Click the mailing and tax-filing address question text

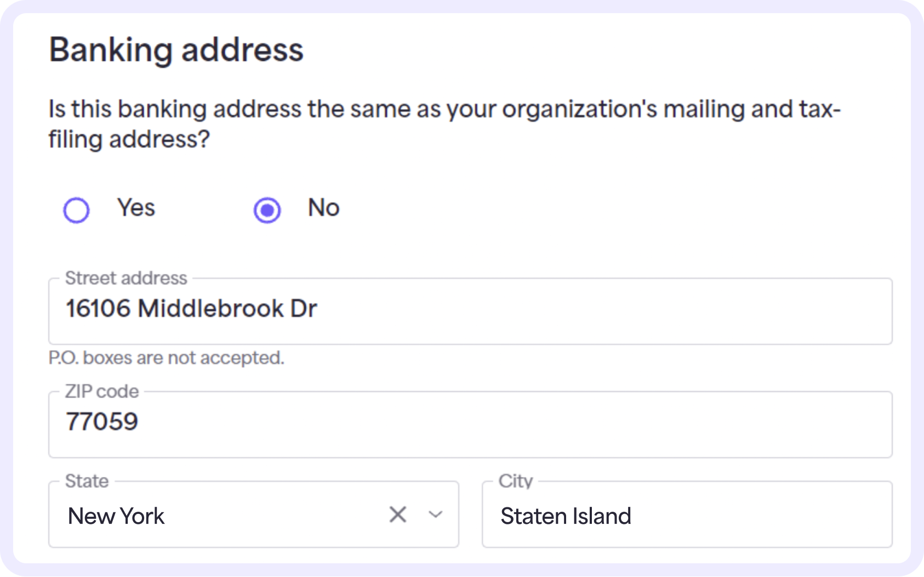pos(444,123)
